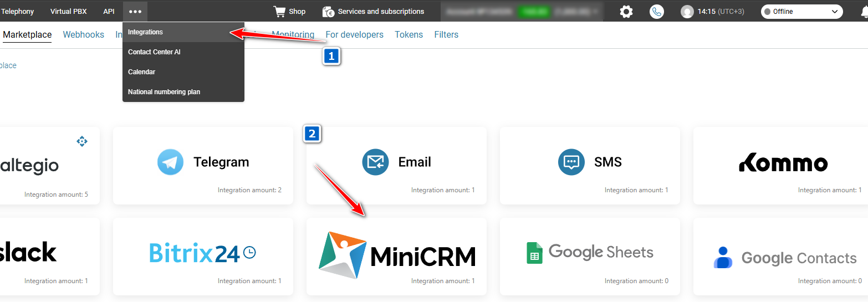This screenshot has width=868, height=302.
Task: Click the Google Sheets spreadsheet icon
Action: (534, 253)
